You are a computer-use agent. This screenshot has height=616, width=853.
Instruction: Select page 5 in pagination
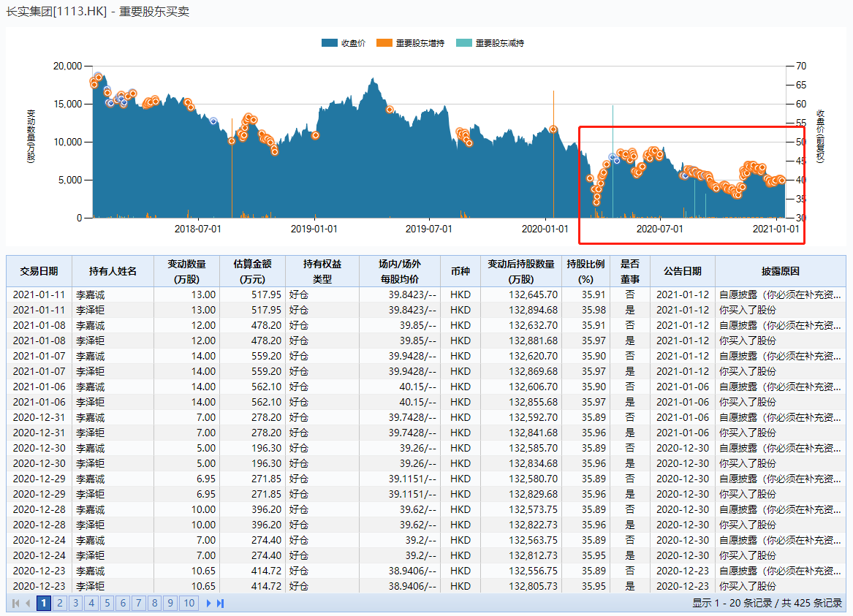[x=107, y=603]
